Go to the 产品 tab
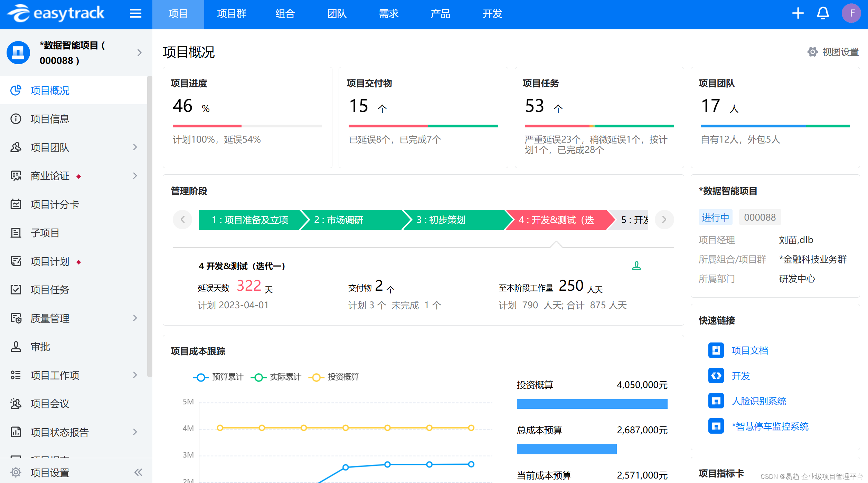 tap(441, 14)
